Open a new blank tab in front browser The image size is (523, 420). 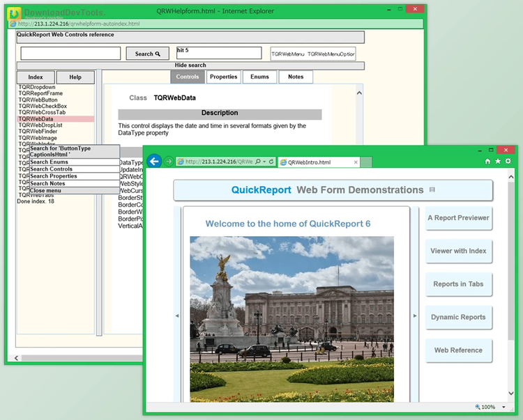tap(366, 162)
